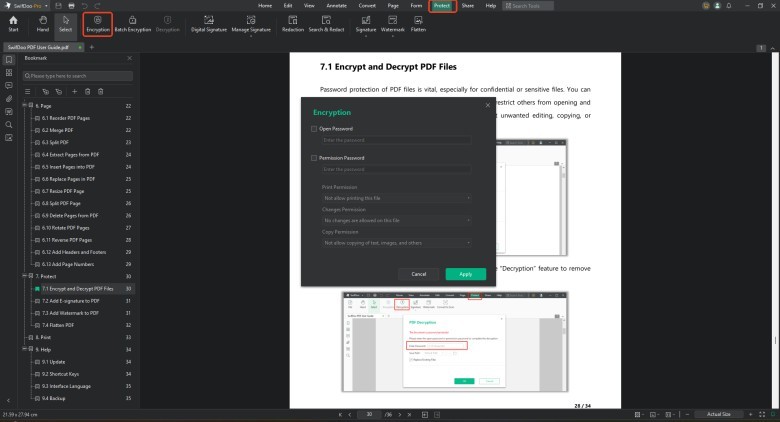Open the search magnifier sidebar icon
This screenshot has width=780, height=422.
(x=8, y=124)
